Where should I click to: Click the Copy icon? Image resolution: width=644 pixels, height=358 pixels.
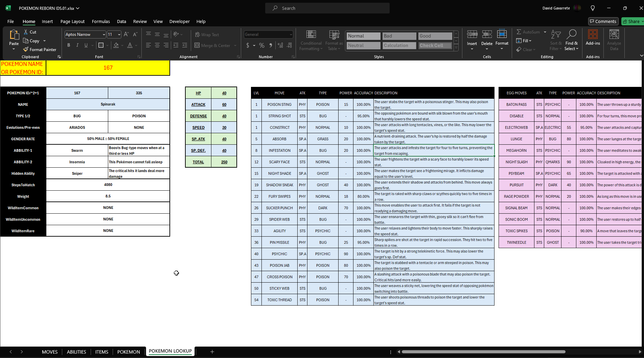(26, 41)
